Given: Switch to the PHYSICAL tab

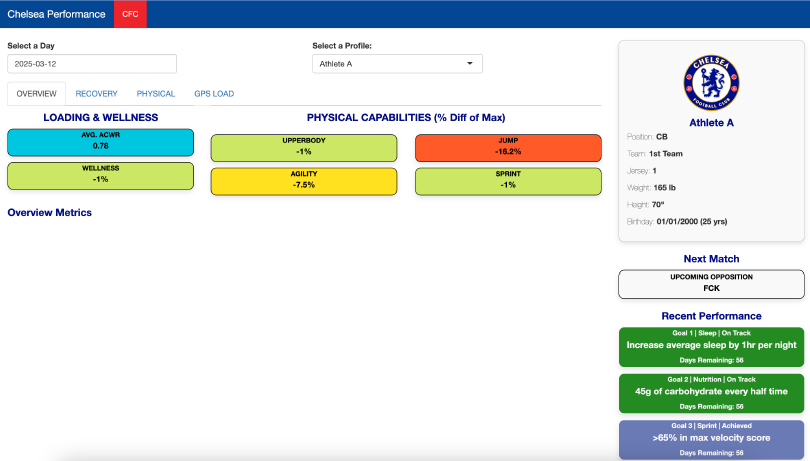Looking at the screenshot, I should click(x=155, y=94).
